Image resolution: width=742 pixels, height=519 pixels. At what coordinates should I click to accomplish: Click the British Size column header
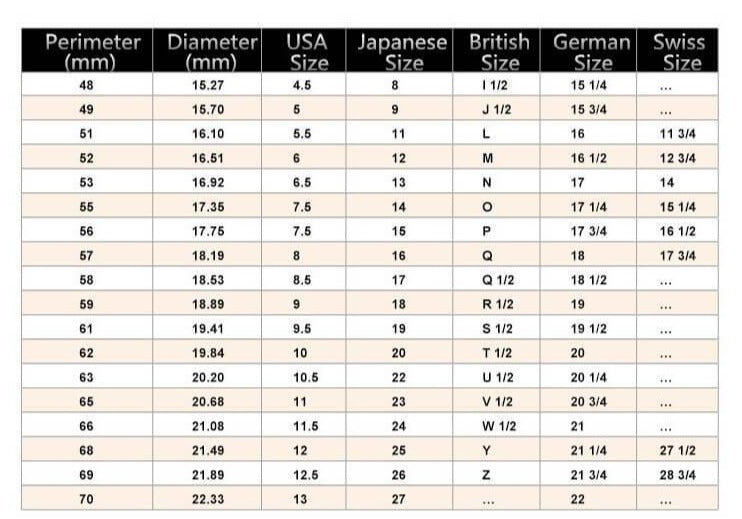499,52
